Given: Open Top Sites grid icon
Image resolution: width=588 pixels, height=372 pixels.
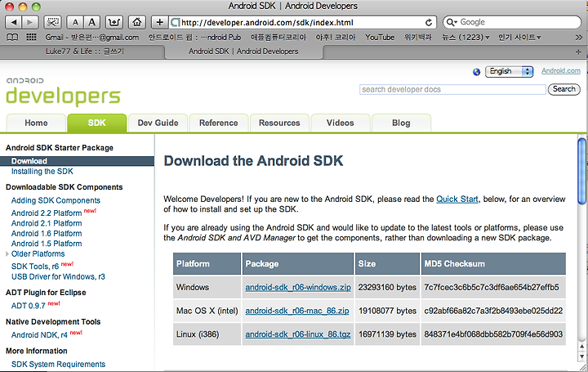Looking at the screenshot, I should tap(31, 37).
